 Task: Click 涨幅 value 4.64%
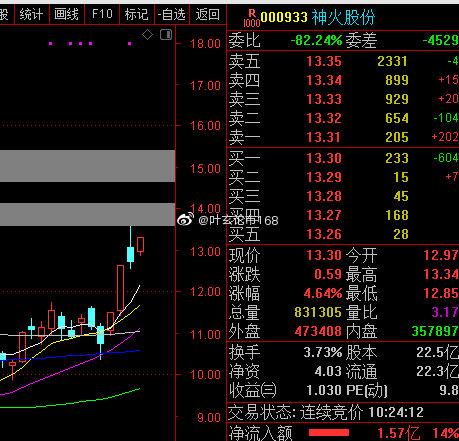coord(323,293)
